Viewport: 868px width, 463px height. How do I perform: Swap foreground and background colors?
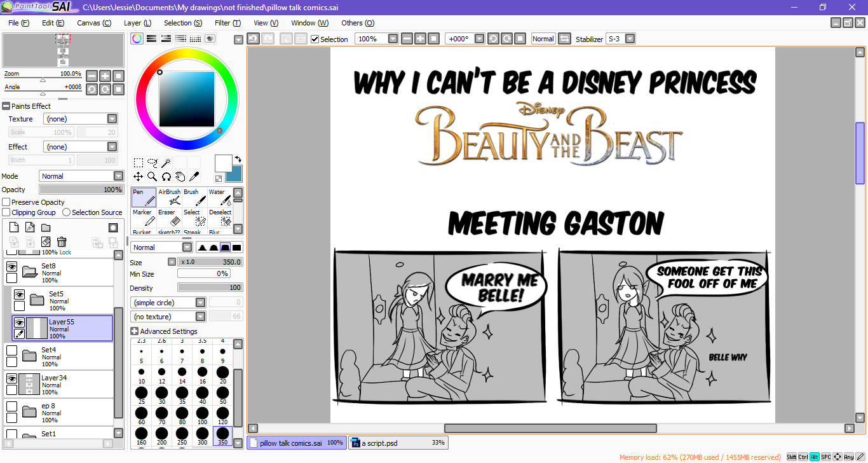pos(238,159)
